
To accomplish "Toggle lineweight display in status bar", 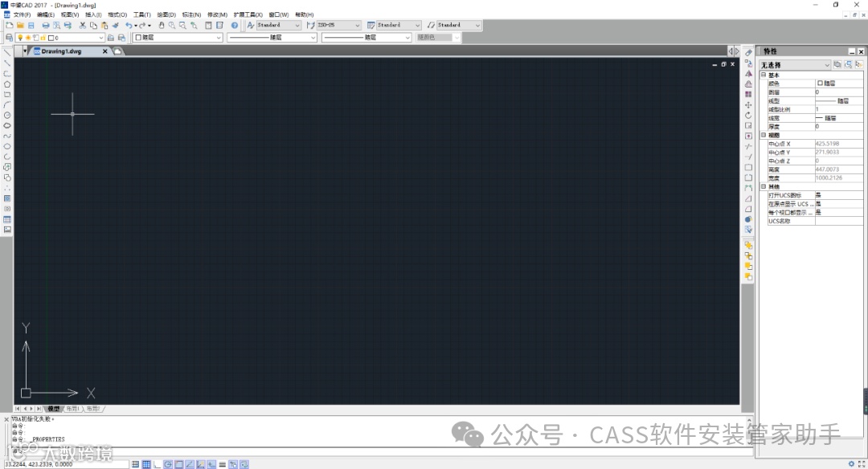I will point(222,464).
